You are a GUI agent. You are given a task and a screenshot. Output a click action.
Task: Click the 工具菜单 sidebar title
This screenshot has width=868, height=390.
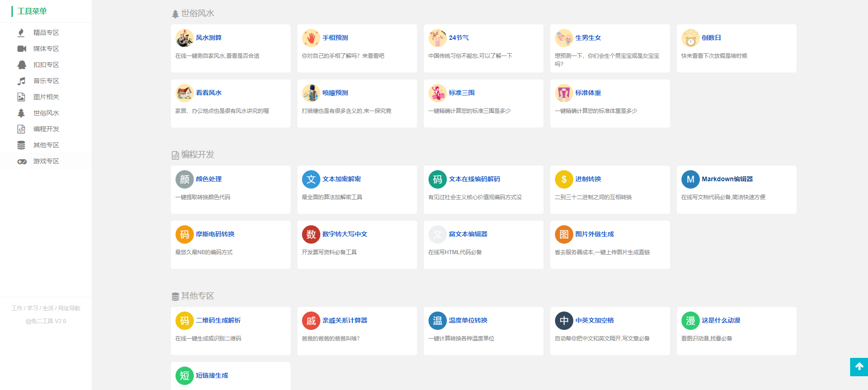(x=32, y=11)
